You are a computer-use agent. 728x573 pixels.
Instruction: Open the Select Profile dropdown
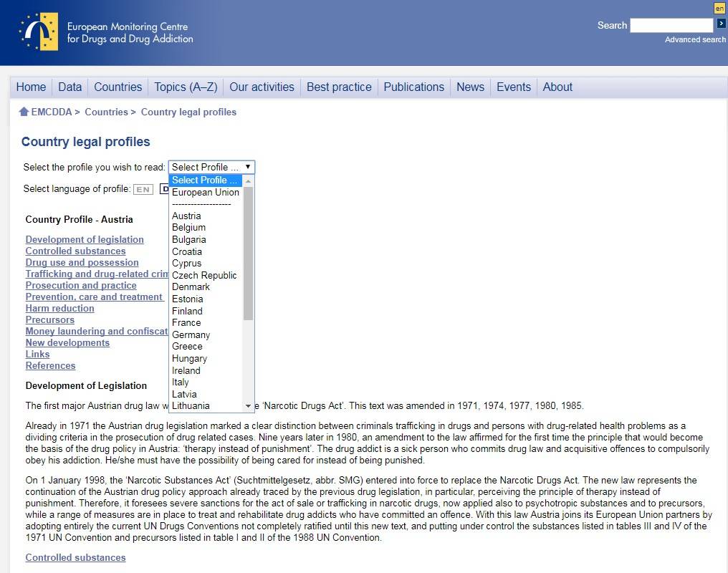pos(211,167)
